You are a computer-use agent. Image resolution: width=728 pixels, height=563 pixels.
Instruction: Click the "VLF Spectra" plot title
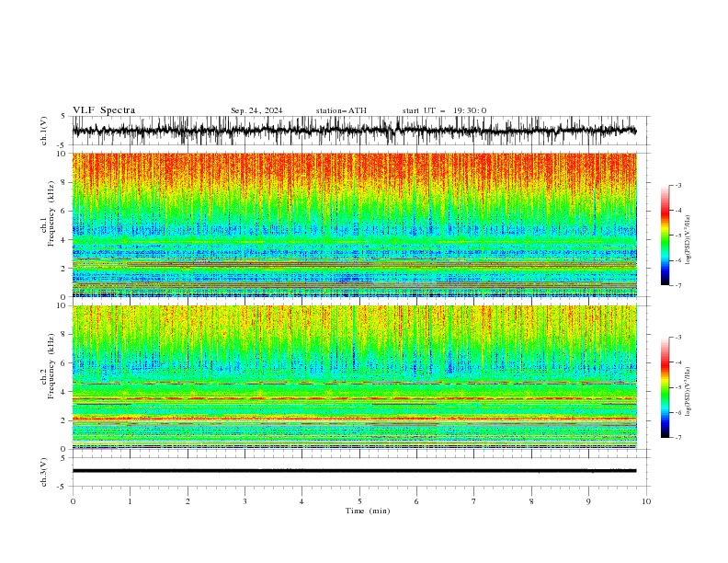(x=104, y=110)
